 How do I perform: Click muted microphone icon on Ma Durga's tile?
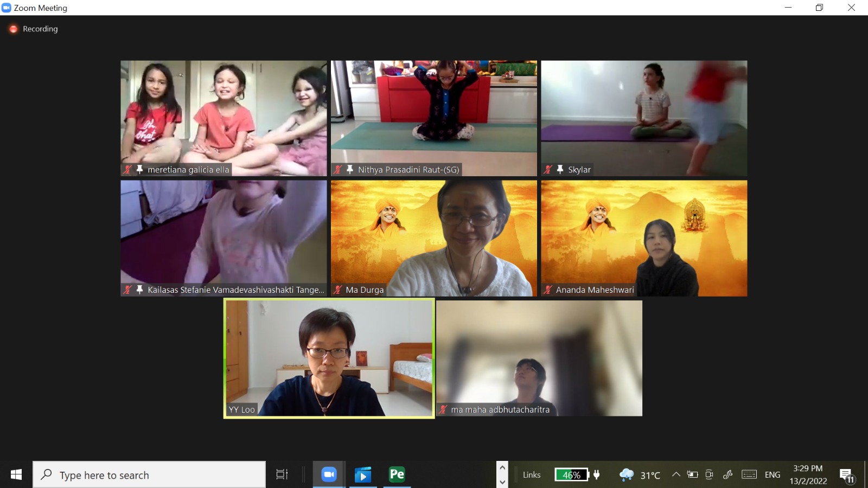pos(337,290)
